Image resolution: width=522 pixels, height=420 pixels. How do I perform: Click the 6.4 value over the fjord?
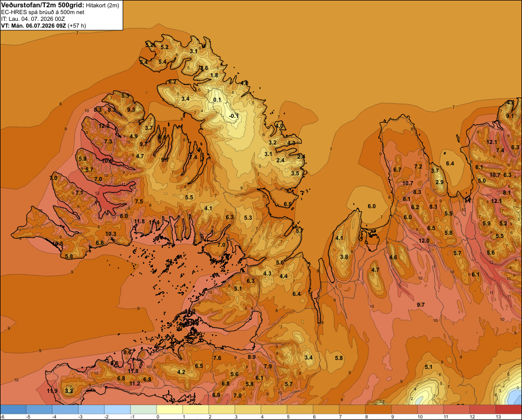coord(450,163)
